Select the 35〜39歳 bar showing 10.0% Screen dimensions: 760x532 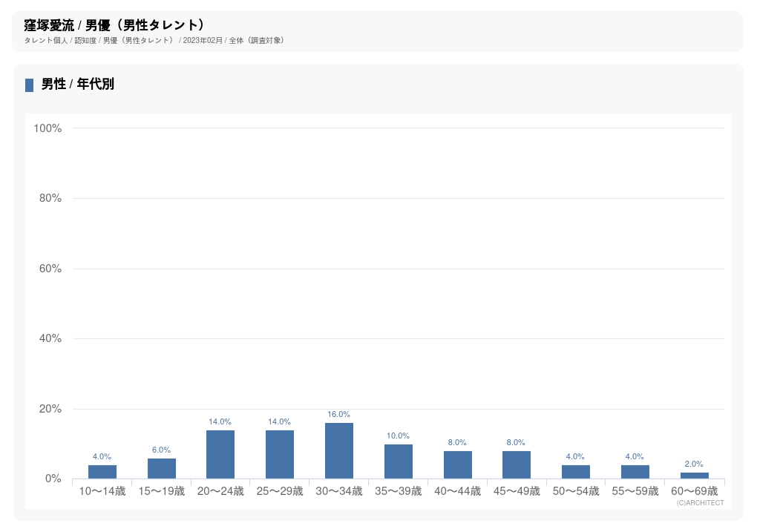pyautogui.click(x=398, y=462)
